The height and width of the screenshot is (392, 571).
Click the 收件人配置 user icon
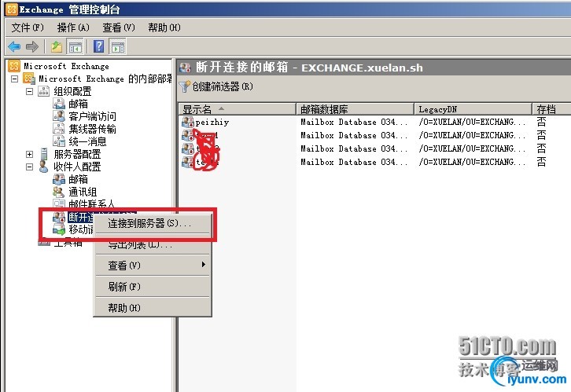click(43, 167)
